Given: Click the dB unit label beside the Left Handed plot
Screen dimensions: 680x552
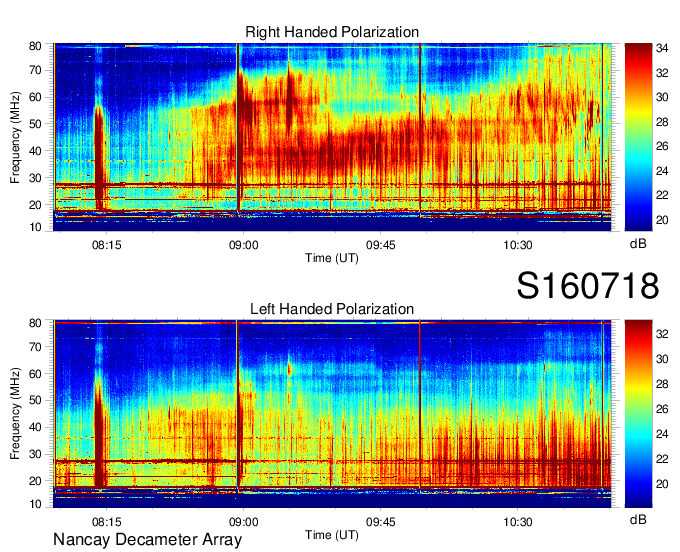Looking at the screenshot, I should (x=638, y=519).
